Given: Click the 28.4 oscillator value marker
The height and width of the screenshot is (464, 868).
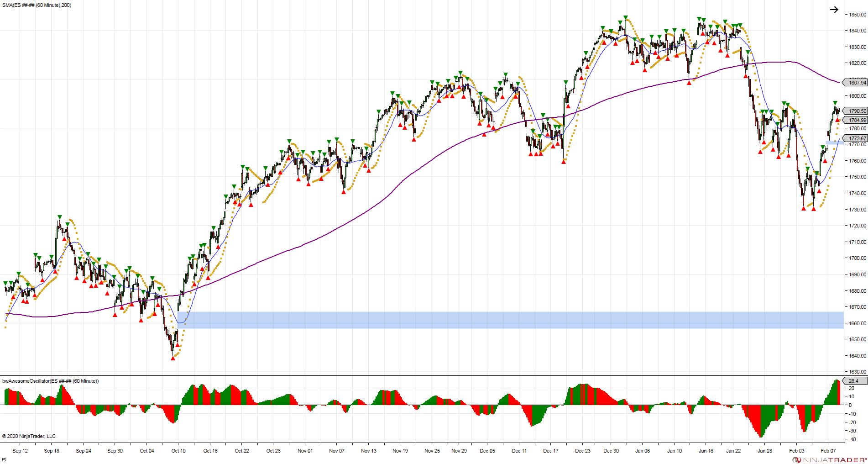Looking at the screenshot, I should (855, 381).
